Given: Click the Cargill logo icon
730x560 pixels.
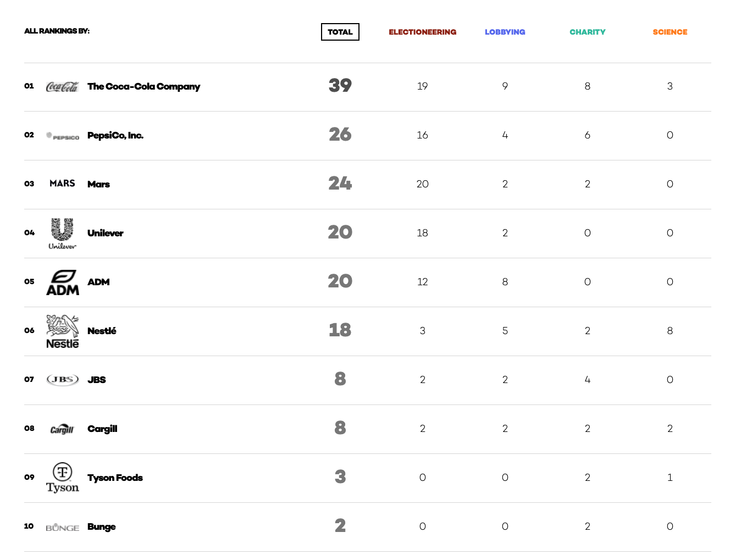Looking at the screenshot, I should [x=62, y=429].
